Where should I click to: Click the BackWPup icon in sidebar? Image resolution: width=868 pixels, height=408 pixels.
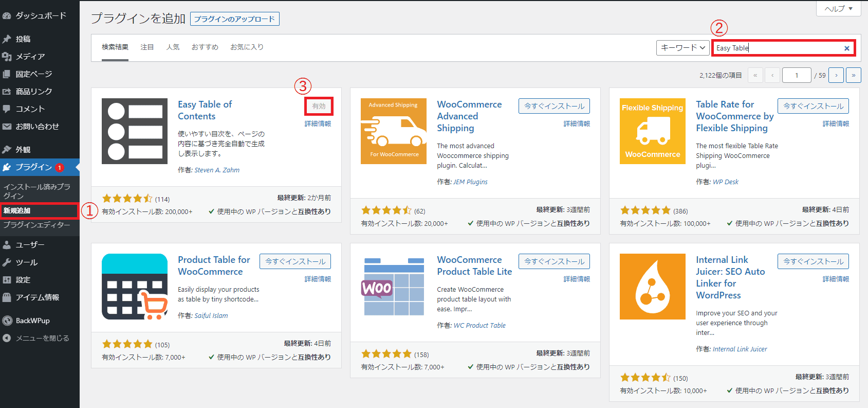coord(7,321)
